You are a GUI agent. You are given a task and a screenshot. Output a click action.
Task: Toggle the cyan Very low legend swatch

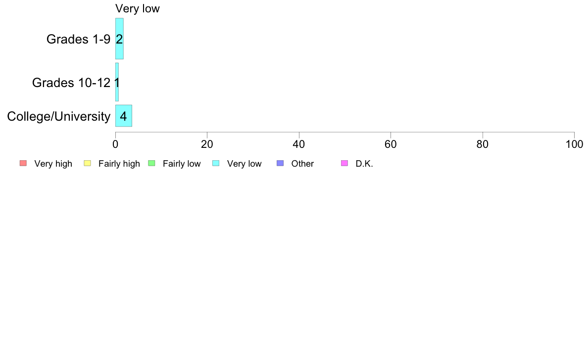216,164
